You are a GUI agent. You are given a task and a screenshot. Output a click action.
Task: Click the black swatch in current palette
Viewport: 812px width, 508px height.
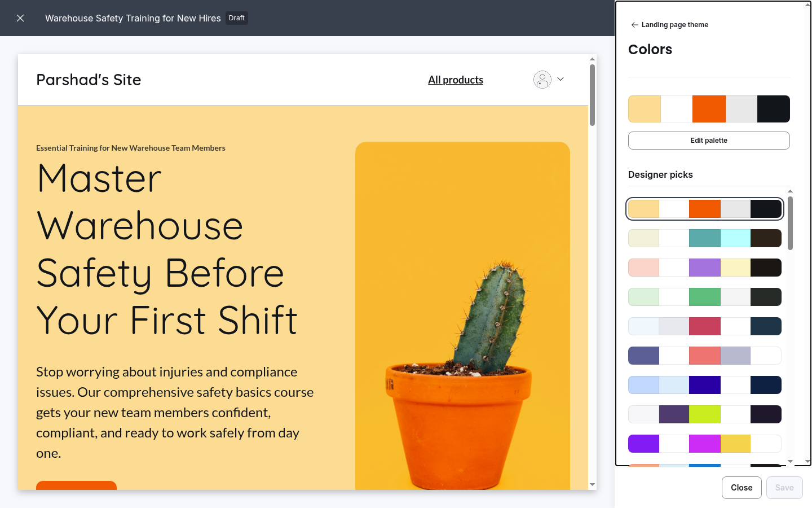(x=774, y=109)
